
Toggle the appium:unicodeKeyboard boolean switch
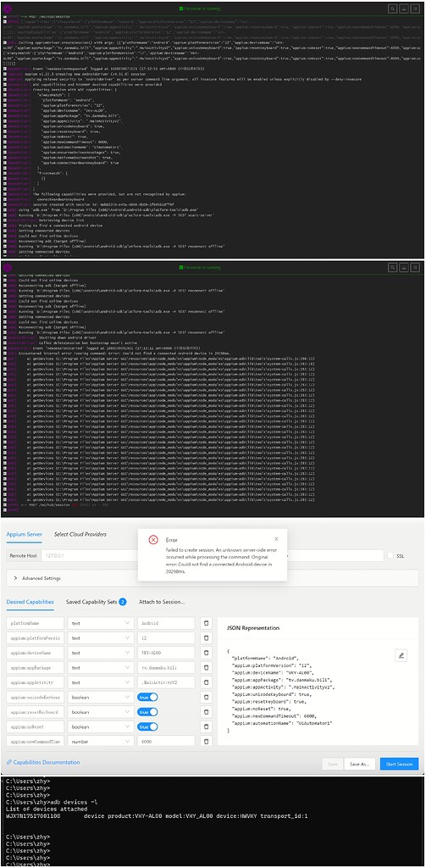147,697
